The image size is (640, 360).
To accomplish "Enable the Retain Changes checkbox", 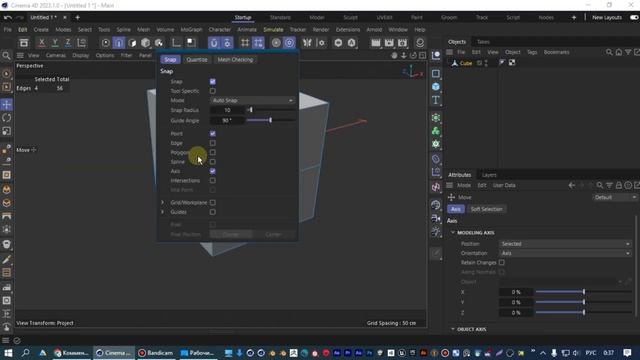I will coord(502,262).
